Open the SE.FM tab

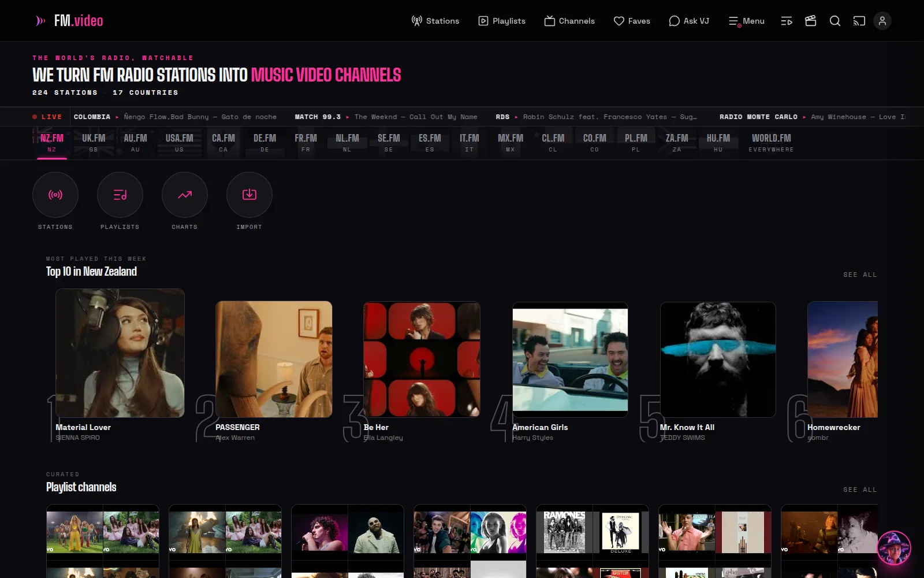[x=389, y=143]
